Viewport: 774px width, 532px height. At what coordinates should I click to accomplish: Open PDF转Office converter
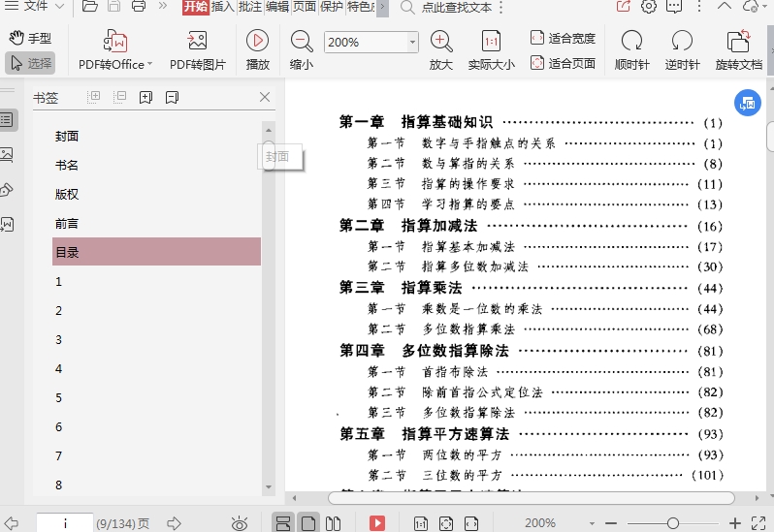[115, 49]
